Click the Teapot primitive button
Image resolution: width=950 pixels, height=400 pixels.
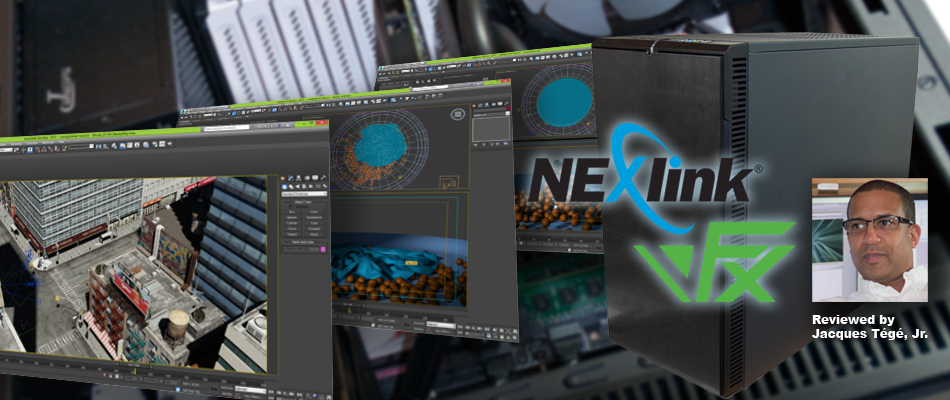coord(292,234)
